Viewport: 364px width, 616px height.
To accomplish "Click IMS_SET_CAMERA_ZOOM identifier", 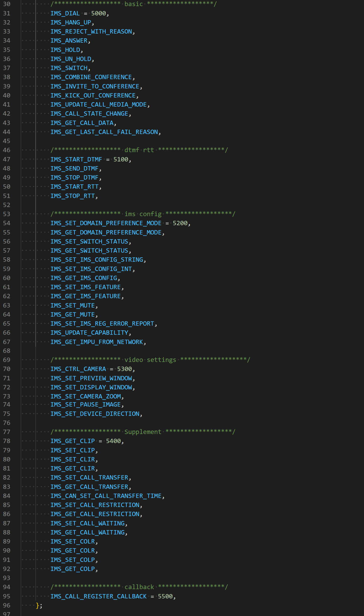I will [x=86, y=397].
